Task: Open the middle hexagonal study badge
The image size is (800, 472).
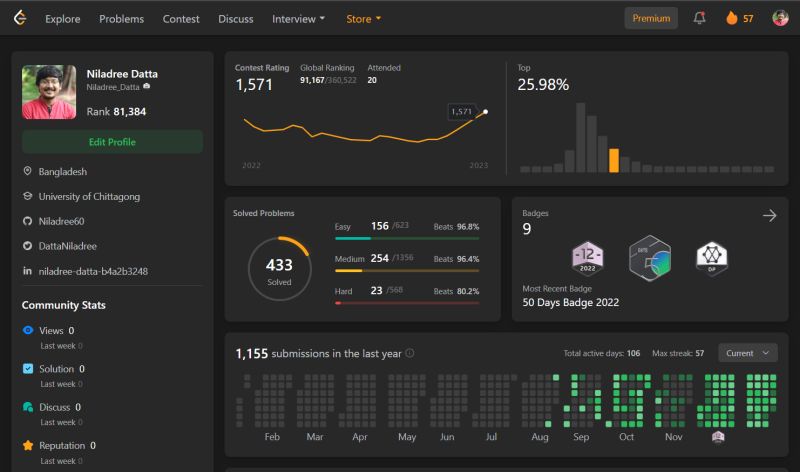Action: pyautogui.click(x=649, y=258)
